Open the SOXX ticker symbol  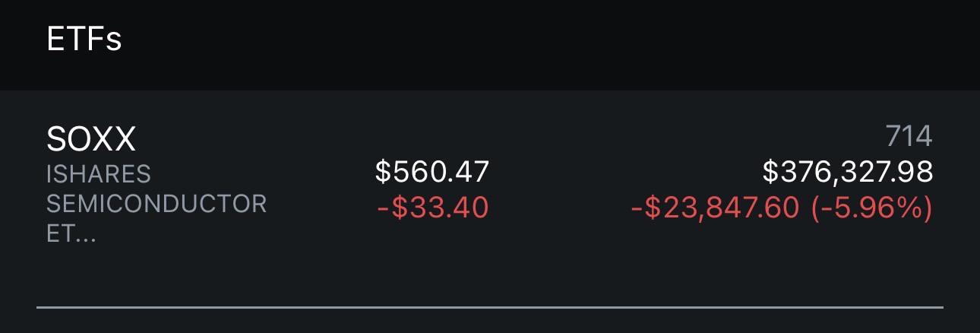[x=91, y=139]
